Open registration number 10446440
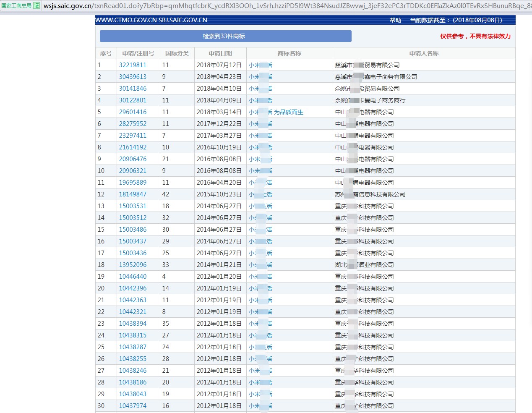Screen dimensions: 532x413 click(133, 277)
